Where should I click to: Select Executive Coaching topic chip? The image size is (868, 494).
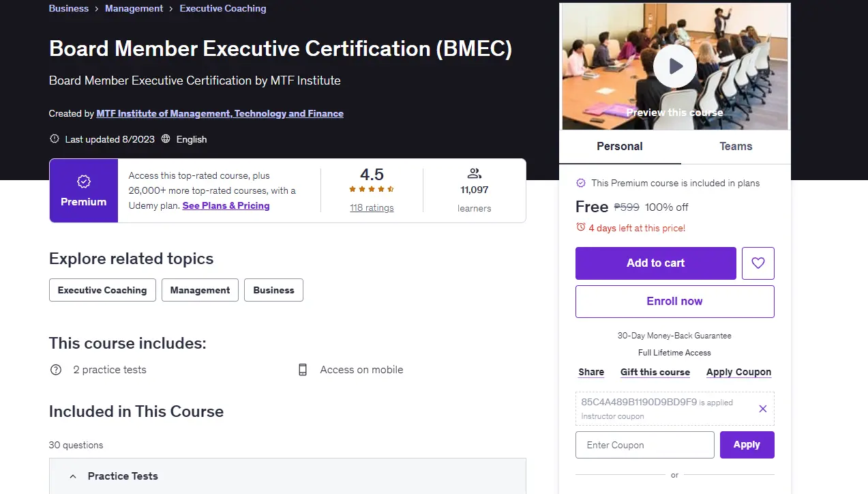102,290
